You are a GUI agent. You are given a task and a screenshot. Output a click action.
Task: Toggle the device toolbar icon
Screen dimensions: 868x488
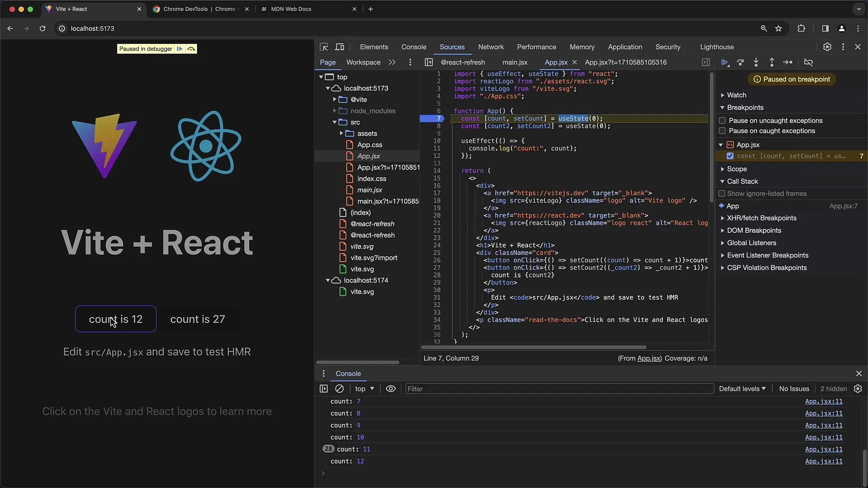[x=340, y=47]
